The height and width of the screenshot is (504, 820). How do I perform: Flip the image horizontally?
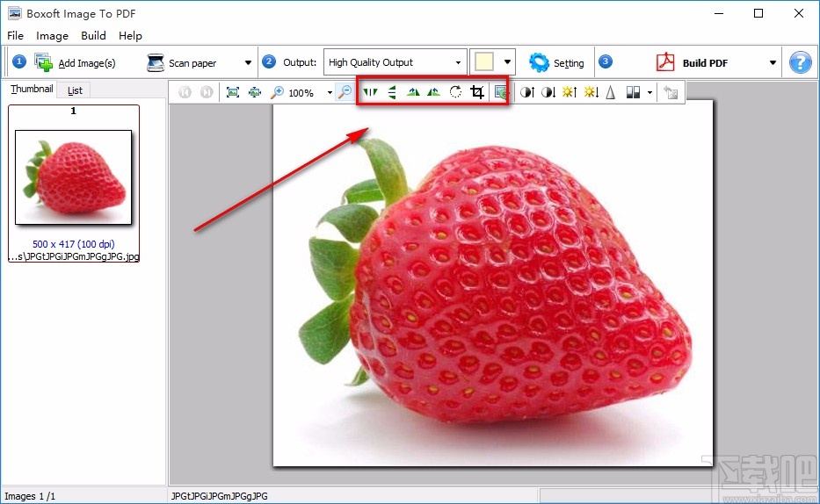370,92
